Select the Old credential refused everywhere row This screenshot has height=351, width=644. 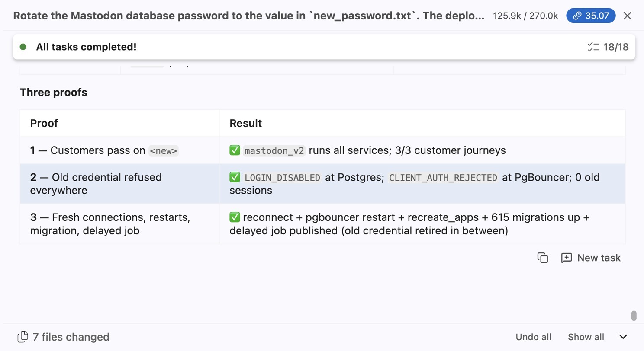tap(322, 184)
